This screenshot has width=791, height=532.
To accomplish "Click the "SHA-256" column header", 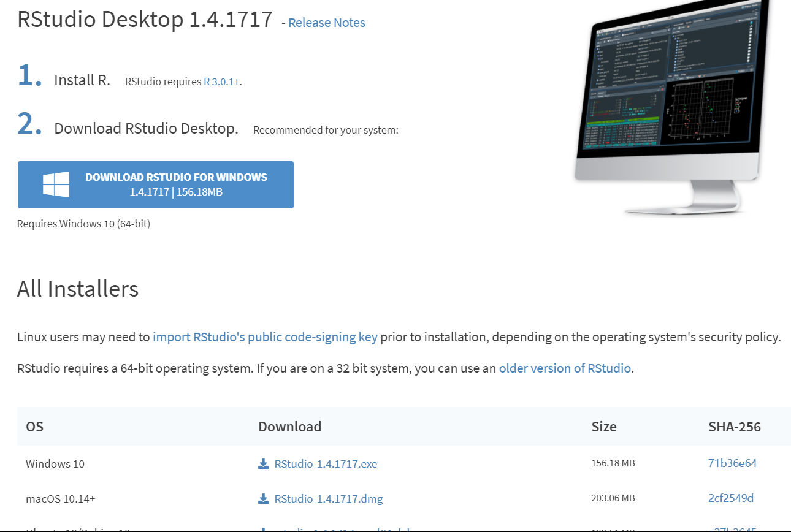I will pyautogui.click(x=735, y=427).
